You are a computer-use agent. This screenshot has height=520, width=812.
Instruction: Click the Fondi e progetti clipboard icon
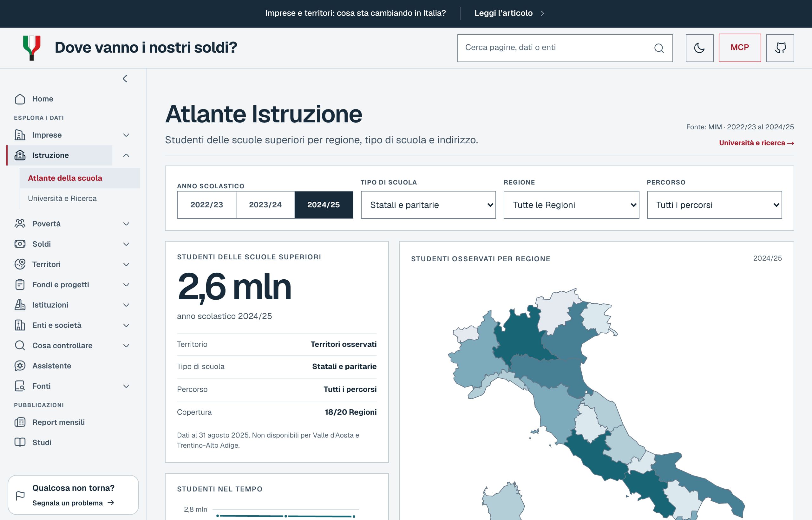click(20, 285)
